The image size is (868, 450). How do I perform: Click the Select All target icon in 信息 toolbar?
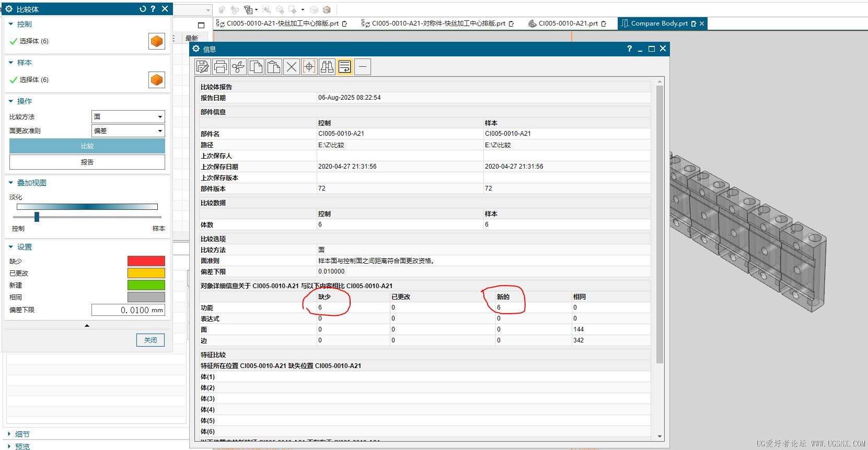309,67
